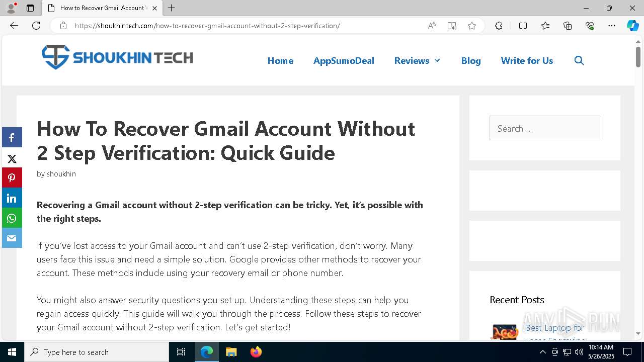Click the Shoukhin Tech logo

tap(117, 57)
